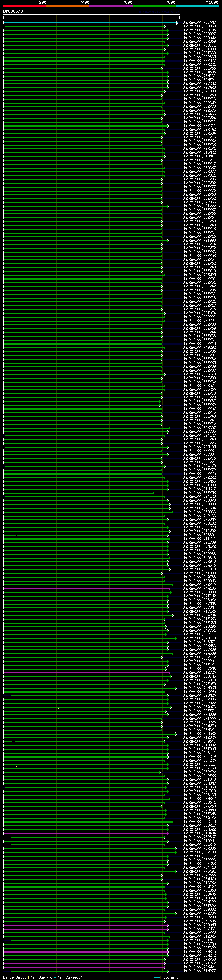
Task: Open hit UniRef100_A7R835
Action: coord(199,57)
